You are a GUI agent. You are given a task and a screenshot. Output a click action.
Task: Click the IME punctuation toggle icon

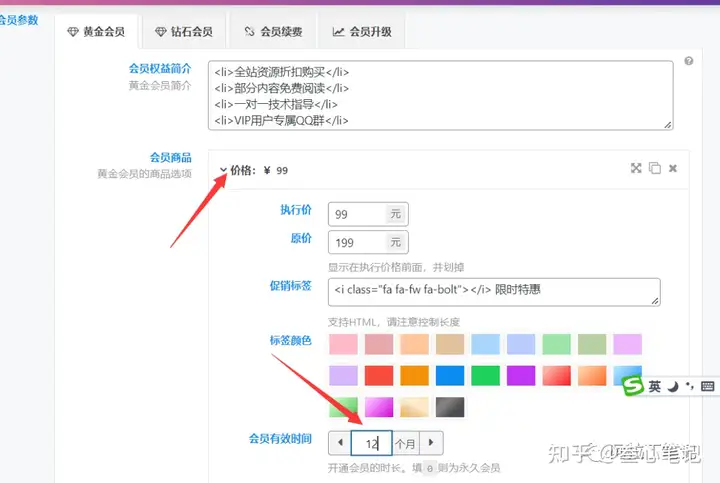pyautogui.click(x=690, y=386)
